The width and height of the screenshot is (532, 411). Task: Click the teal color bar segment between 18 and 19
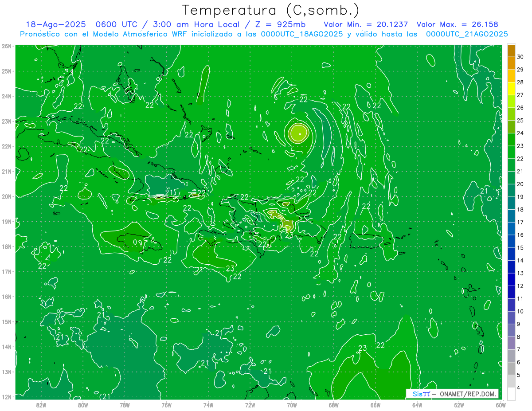(x=511, y=204)
